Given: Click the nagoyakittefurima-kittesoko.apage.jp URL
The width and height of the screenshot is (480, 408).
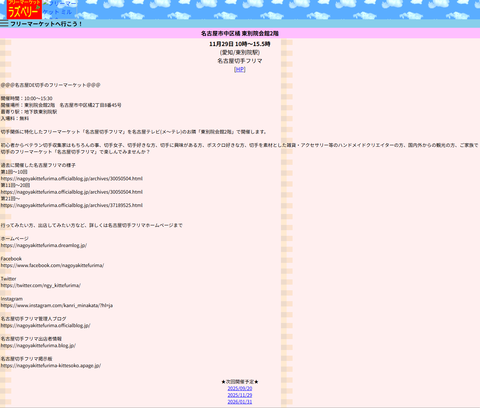Looking at the screenshot, I should [x=51, y=365].
